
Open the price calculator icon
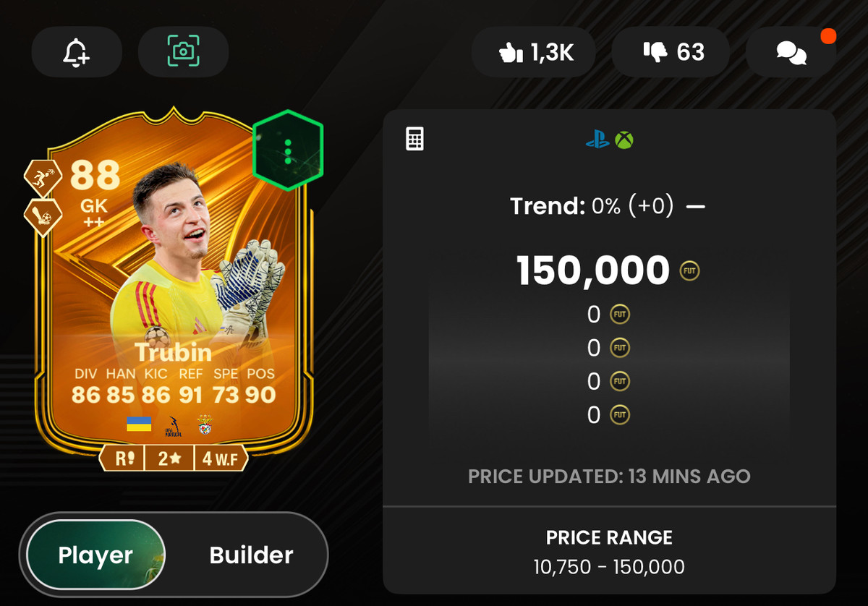point(414,138)
